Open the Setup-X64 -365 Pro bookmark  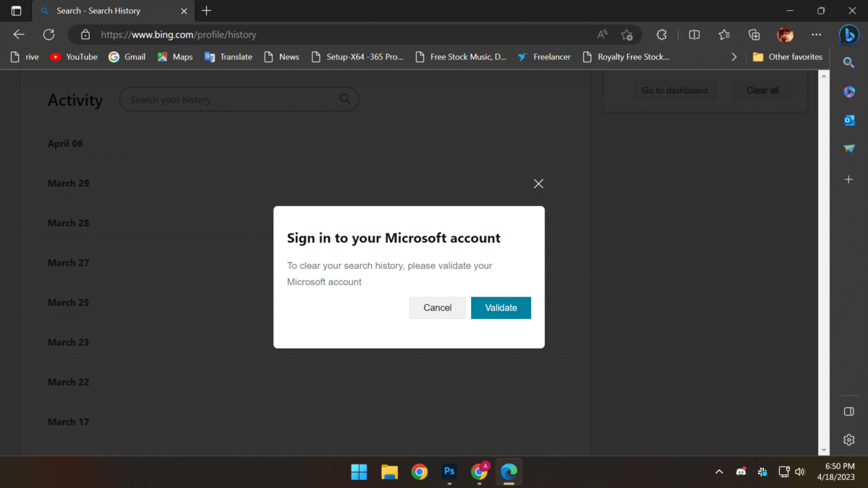[357, 56]
